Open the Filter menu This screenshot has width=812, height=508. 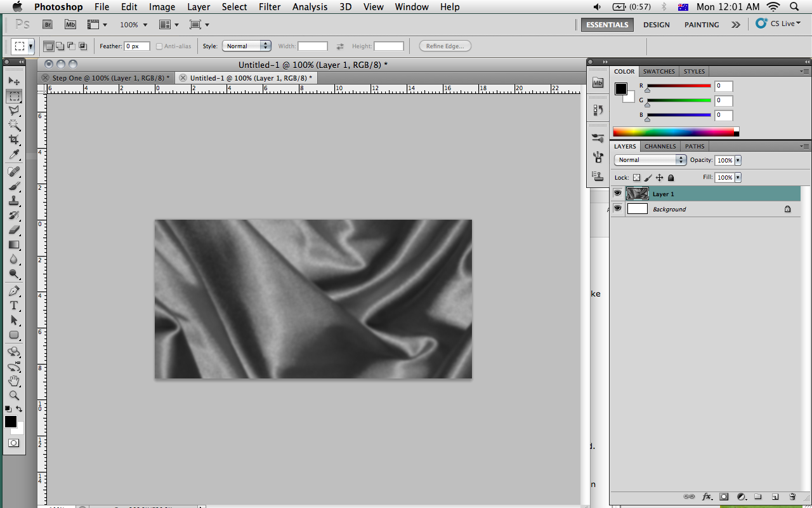pos(270,7)
